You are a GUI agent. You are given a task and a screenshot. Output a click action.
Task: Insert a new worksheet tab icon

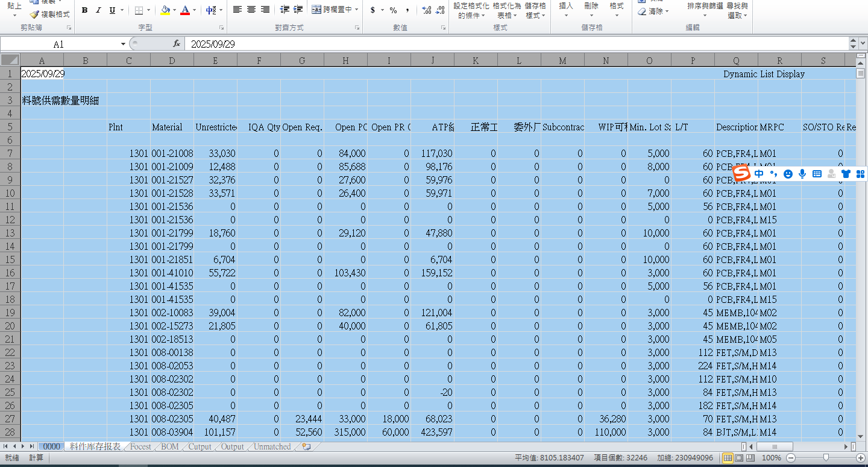(x=306, y=447)
